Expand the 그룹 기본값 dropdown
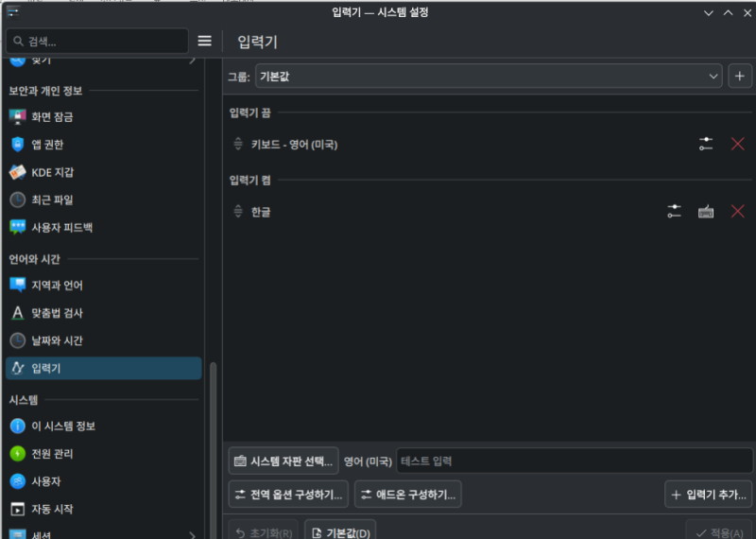756x539 pixels. point(489,76)
